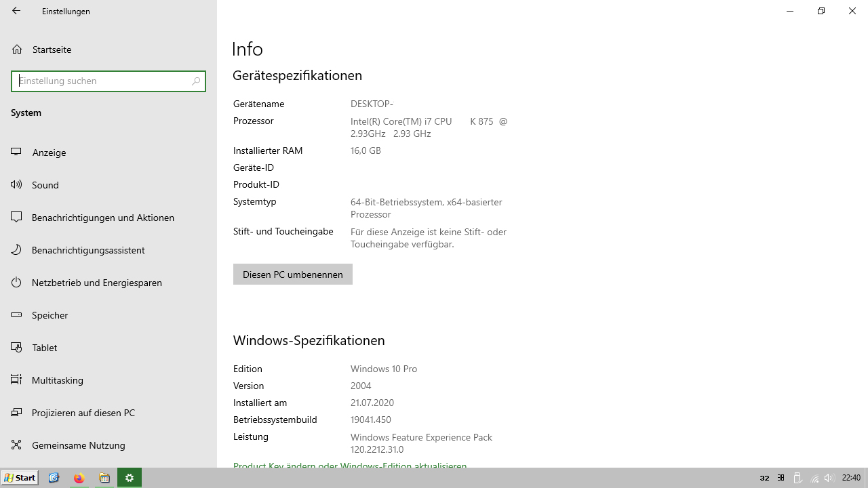Open the blue notepad app in the taskbar
The image size is (868, 488).
coord(54,478)
